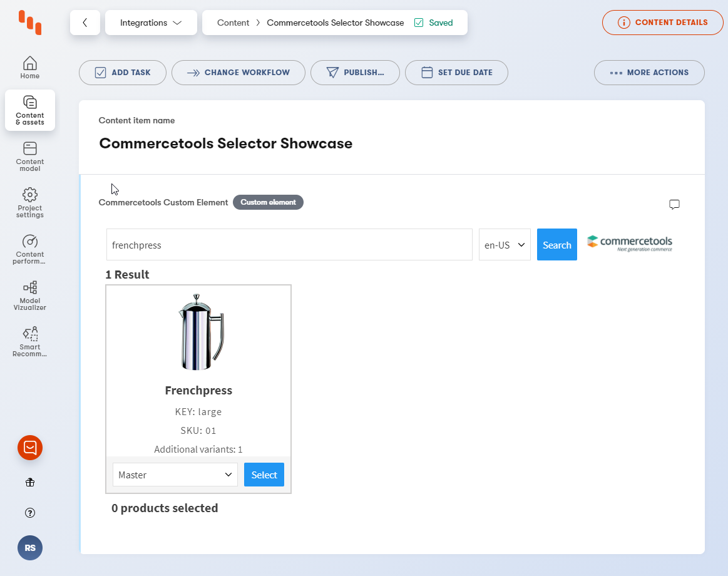Select the Frenchpress product

264,475
